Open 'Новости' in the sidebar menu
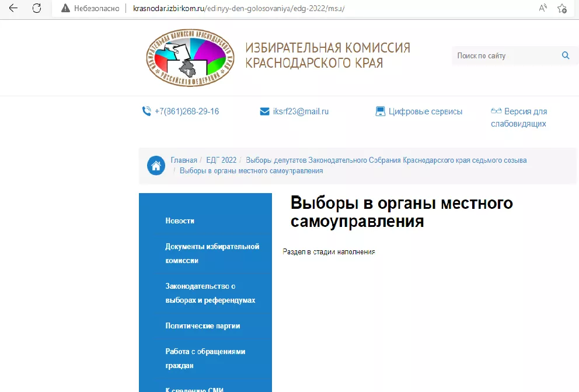The height and width of the screenshot is (392, 579). (x=180, y=220)
